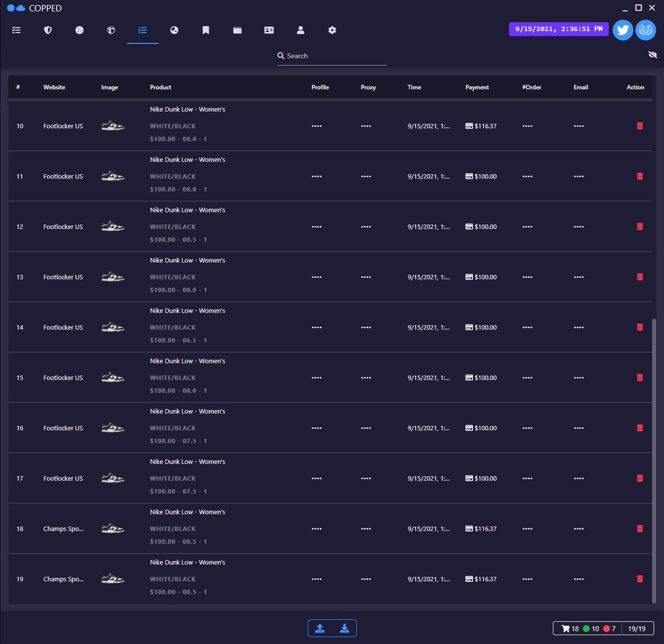Click the Payment column header
664x644 pixels.
click(x=477, y=87)
